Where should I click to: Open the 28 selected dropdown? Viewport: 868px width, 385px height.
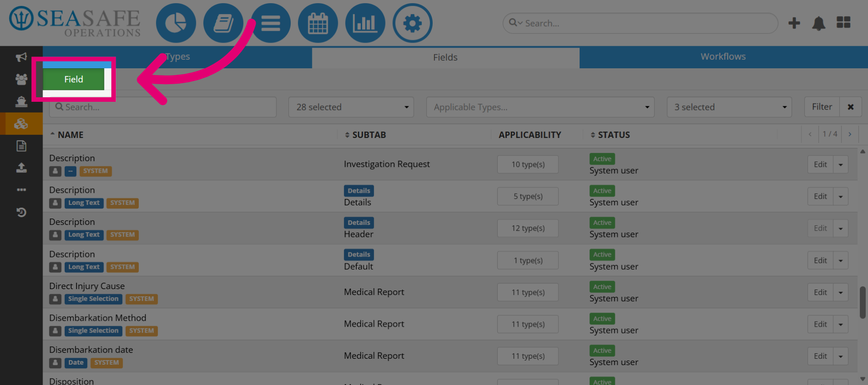click(x=351, y=107)
